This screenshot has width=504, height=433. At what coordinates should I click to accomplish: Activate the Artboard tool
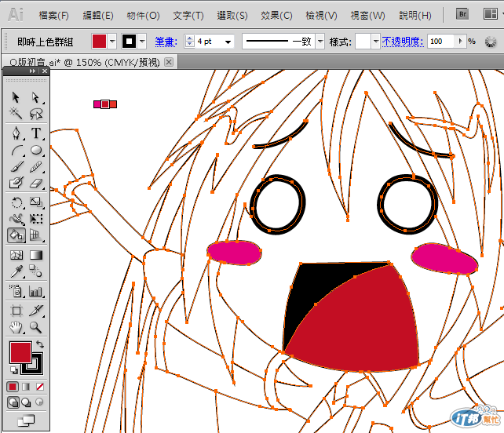click(16, 311)
